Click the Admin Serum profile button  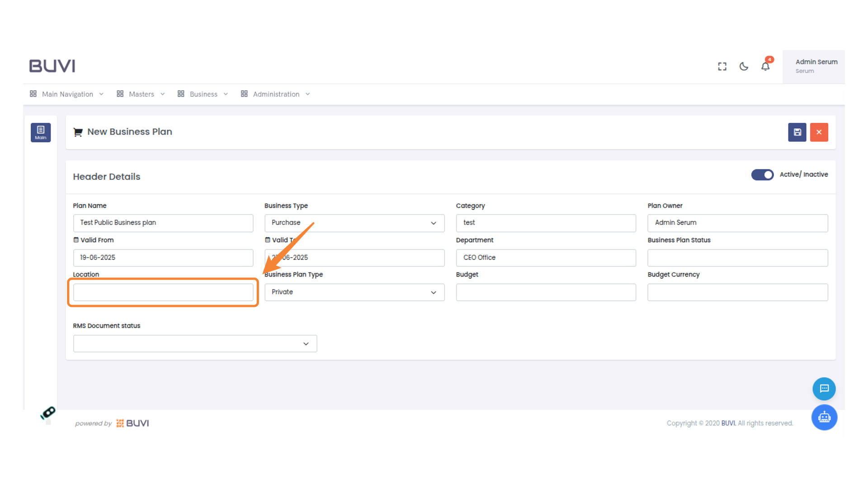pos(813,66)
